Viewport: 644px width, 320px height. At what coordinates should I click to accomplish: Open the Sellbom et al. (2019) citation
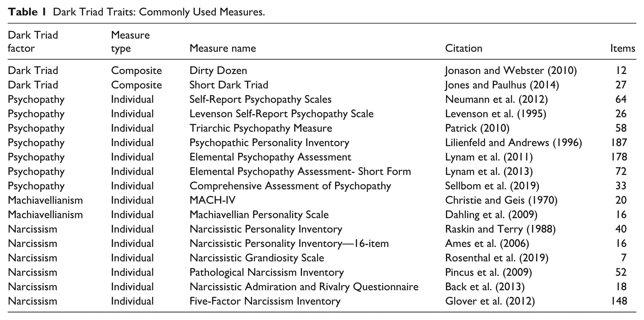point(492,186)
